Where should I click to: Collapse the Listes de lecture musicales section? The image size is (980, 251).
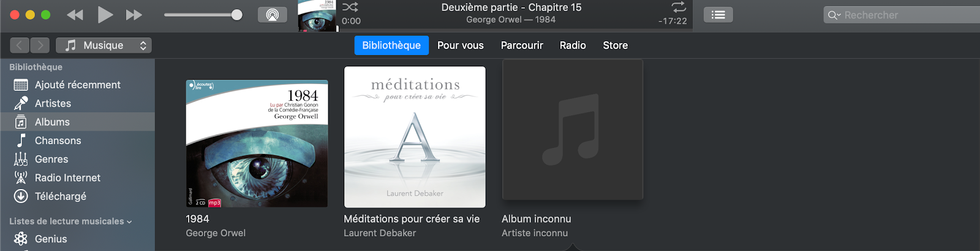click(129, 222)
